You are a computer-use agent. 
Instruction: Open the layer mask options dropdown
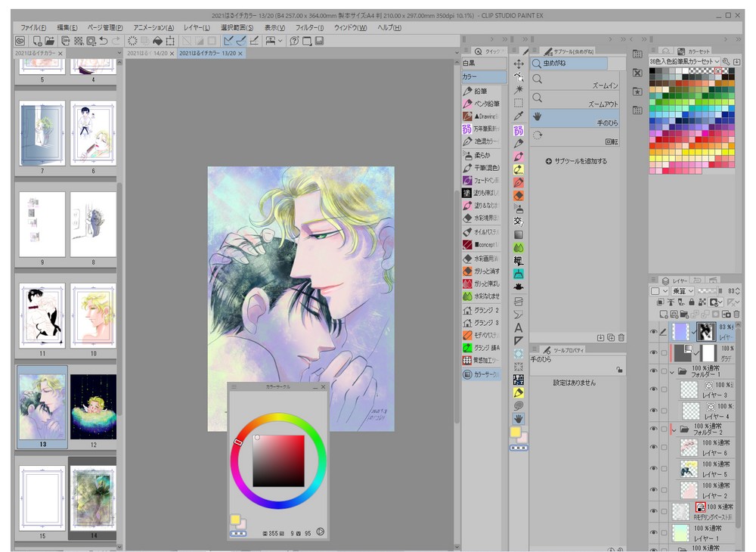[717, 302]
